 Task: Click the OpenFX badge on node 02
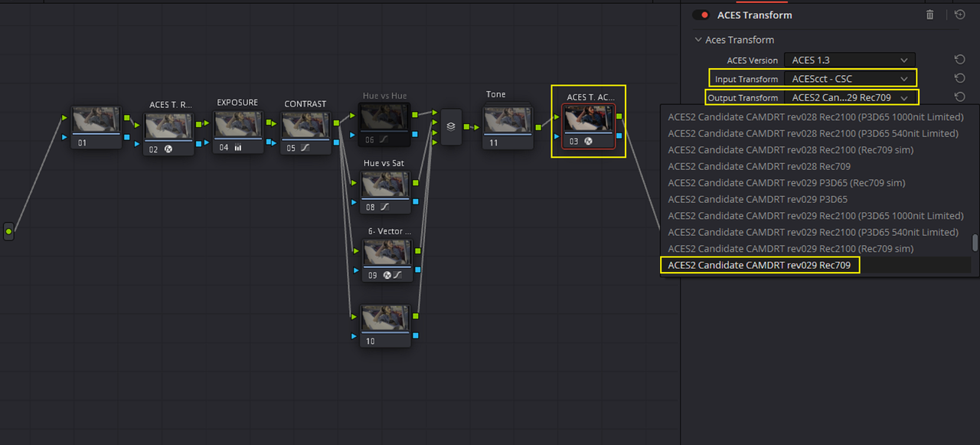pos(168,149)
